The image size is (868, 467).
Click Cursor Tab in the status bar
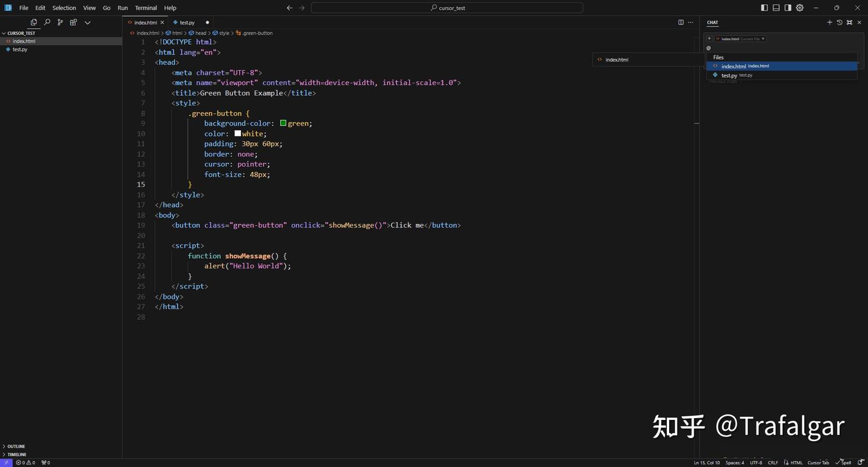point(818,463)
